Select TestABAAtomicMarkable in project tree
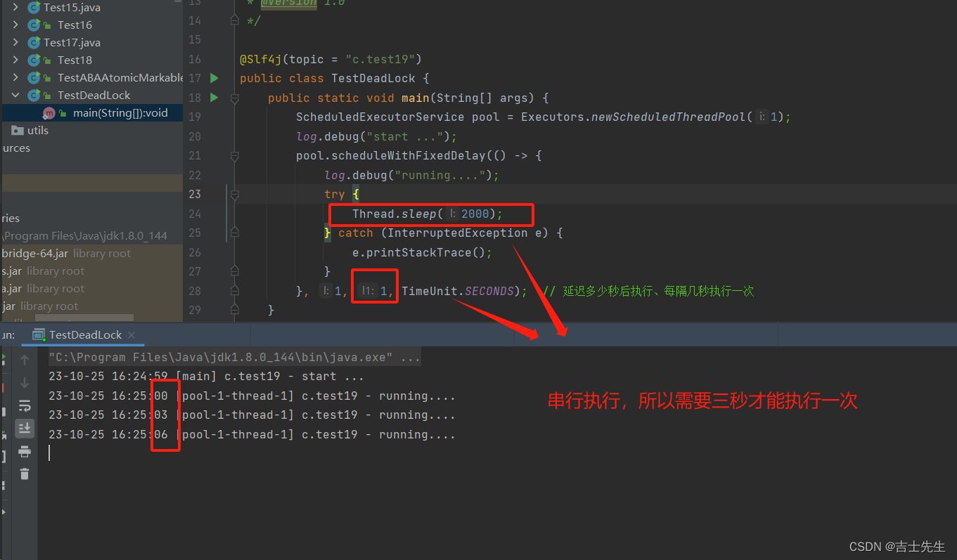This screenshot has height=560, width=957. point(120,78)
